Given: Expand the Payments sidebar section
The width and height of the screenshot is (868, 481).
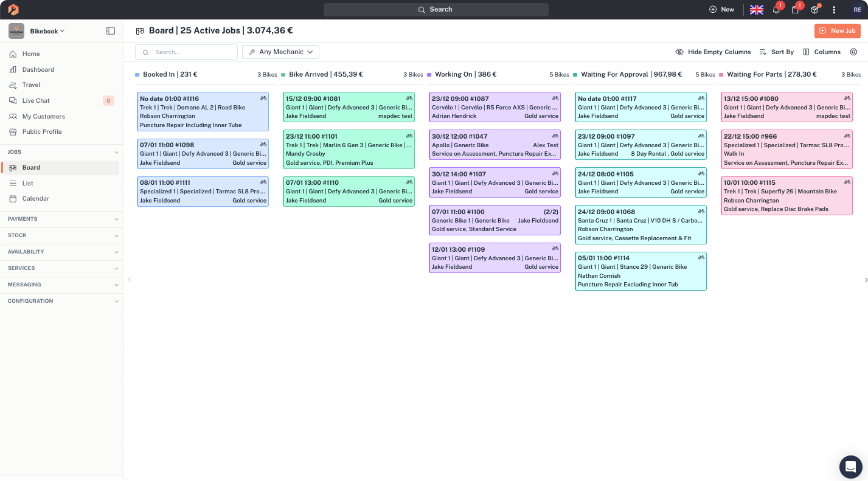Looking at the screenshot, I should (61, 219).
